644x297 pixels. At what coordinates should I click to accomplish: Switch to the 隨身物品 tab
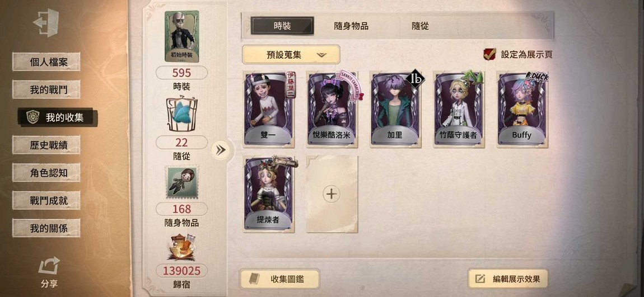point(351,26)
